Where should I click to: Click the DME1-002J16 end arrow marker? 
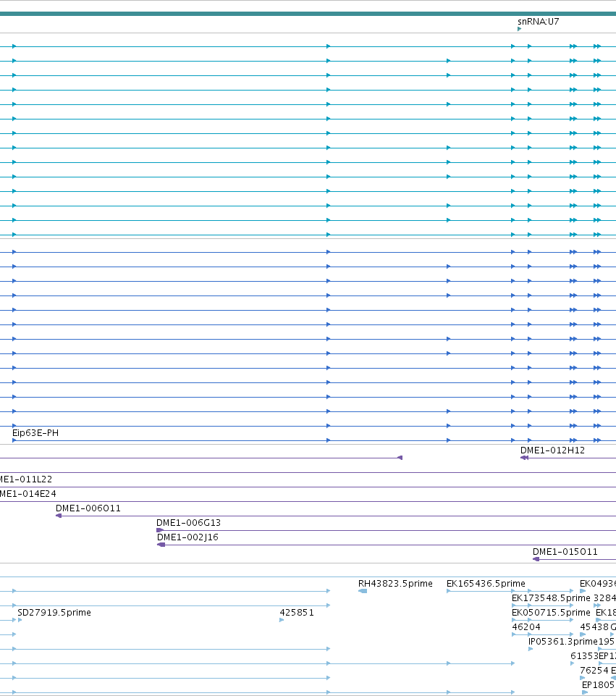click(161, 545)
